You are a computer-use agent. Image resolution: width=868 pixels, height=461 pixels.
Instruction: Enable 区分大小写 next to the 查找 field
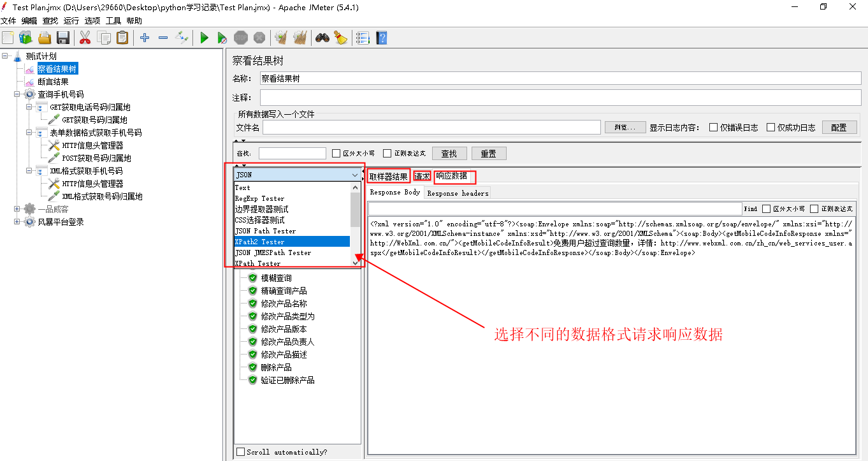click(x=336, y=153)
